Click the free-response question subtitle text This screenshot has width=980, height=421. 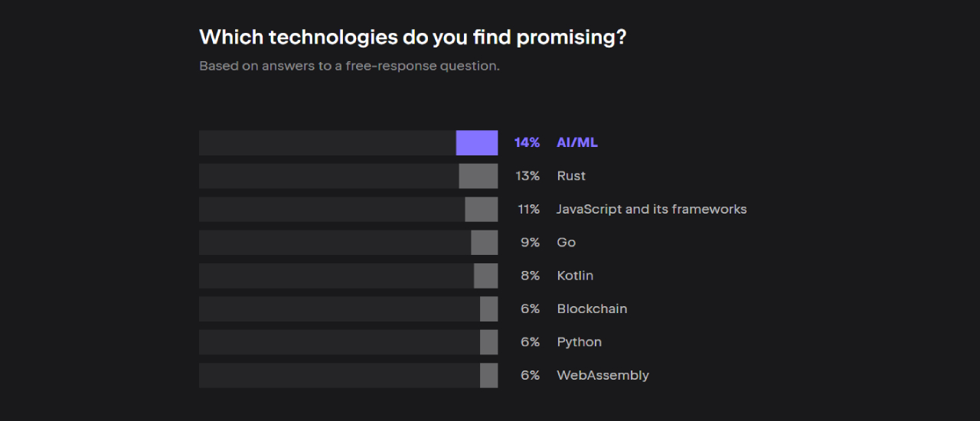(349, 66)
